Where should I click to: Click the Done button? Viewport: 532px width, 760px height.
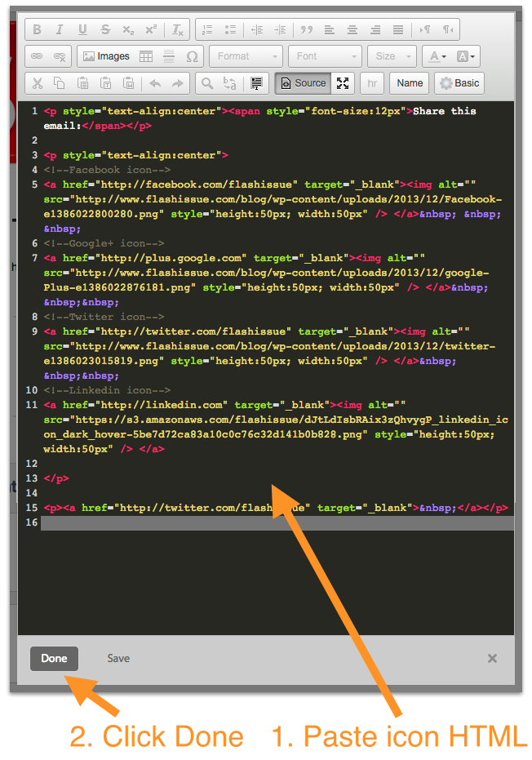point(55,659)
